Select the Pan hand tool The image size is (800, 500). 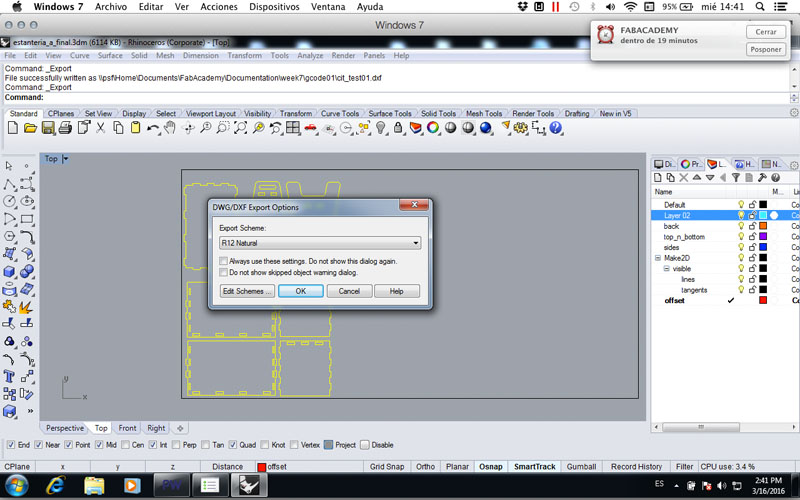coord(170,128)
